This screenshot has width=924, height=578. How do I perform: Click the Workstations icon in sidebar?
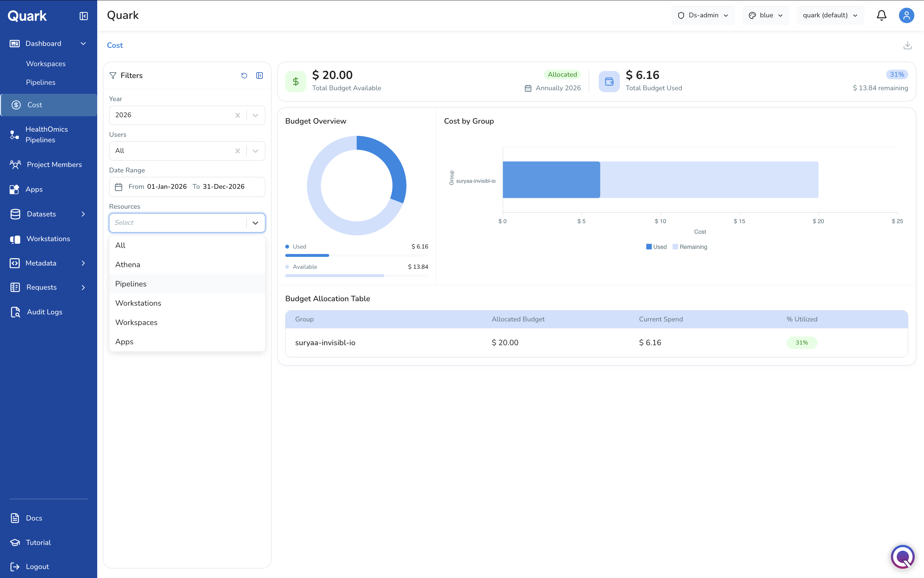(x=15, y=239)
